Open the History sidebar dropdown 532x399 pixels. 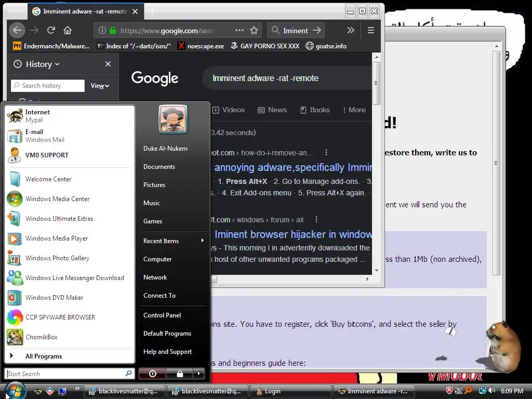click(x=43, y=64)
